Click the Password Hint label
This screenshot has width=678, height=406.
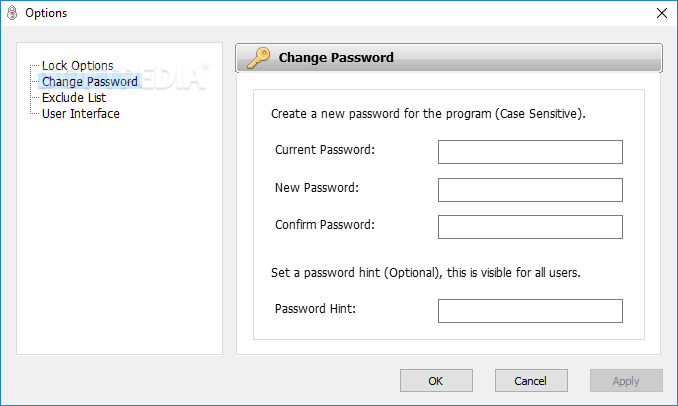click(x=315, y=308)
